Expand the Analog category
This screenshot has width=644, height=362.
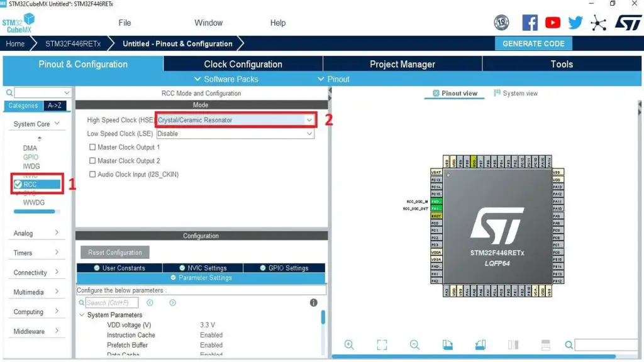[36, 233]
